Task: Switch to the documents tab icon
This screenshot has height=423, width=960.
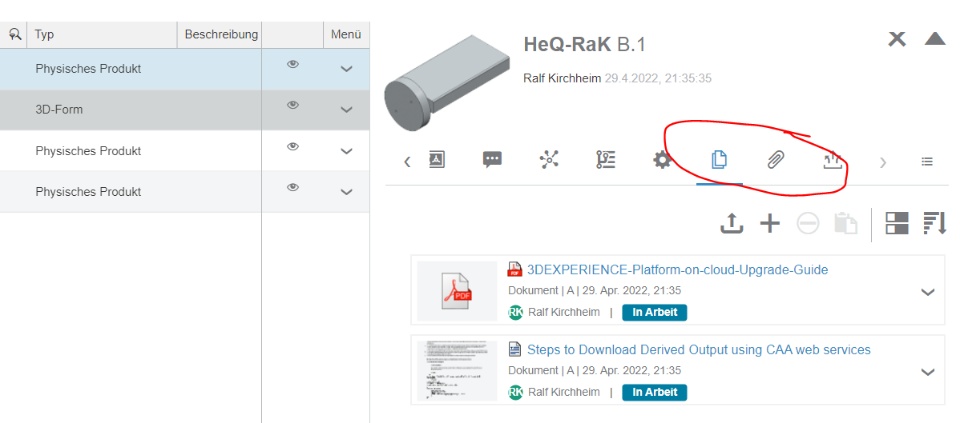Action: tap(718, 160)
